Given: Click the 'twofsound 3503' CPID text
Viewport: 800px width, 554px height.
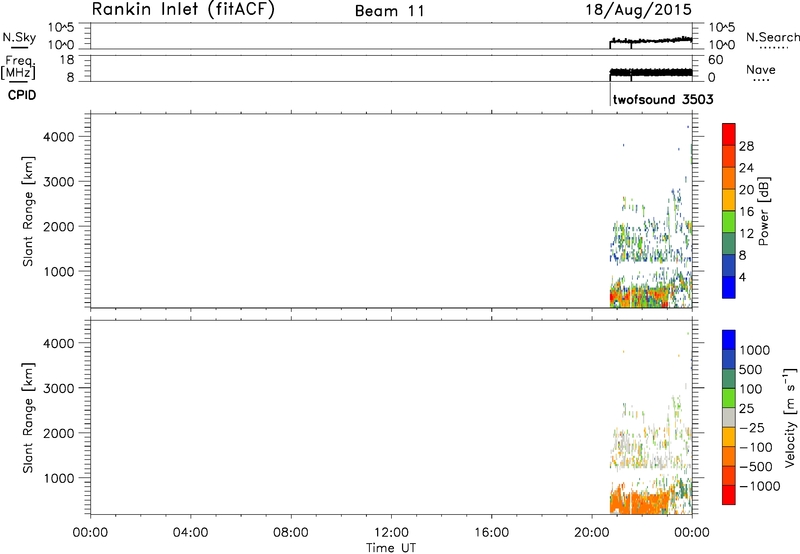Looking at the screenshot, I should pyautogui.click(x=663, y=99).
